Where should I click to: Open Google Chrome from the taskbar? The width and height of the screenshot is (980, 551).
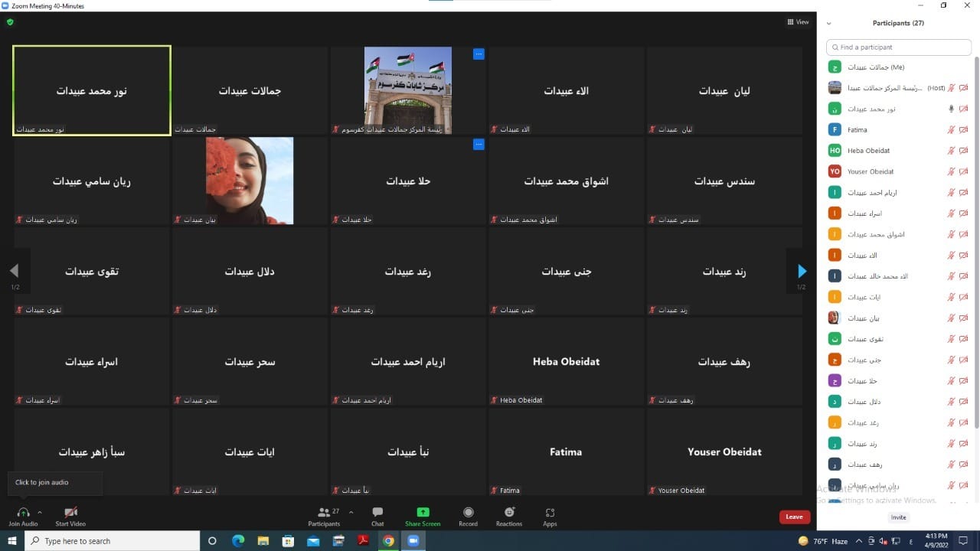click(x=388, y=541)
